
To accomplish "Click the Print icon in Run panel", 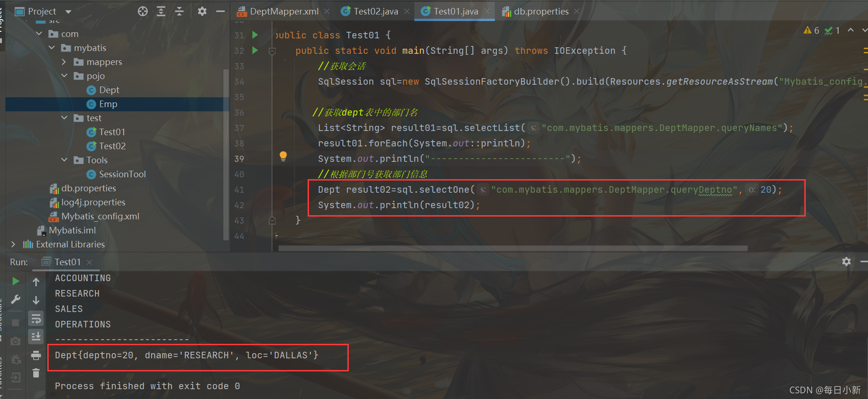I will coord(36,355).
